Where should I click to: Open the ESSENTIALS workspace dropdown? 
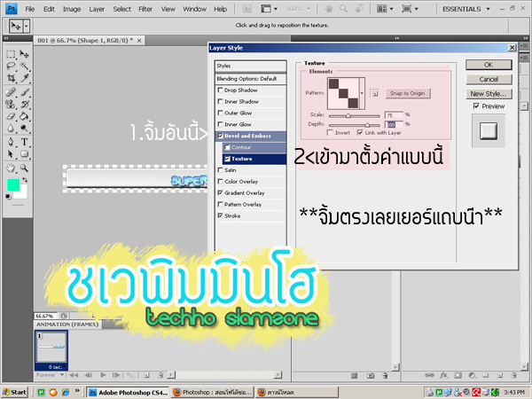489,9
